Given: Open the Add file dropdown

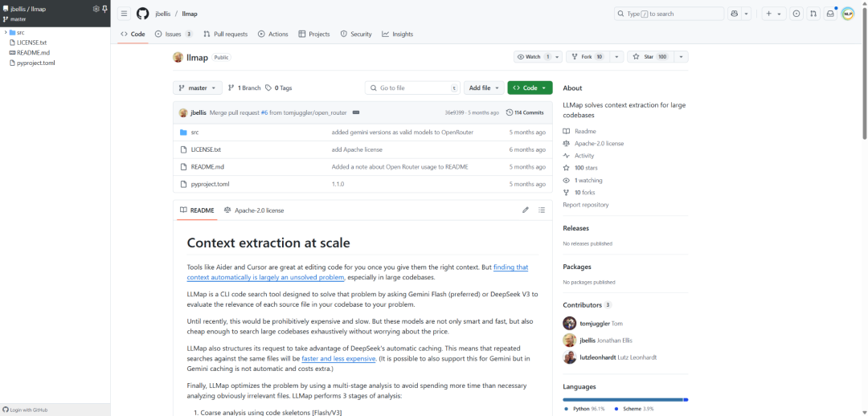Looking at the screenshot, I should [484, 88].
